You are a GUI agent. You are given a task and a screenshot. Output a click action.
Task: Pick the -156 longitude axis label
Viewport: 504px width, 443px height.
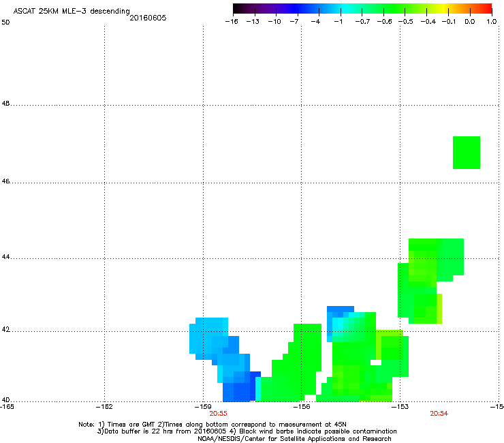click(x=302, y=407)
